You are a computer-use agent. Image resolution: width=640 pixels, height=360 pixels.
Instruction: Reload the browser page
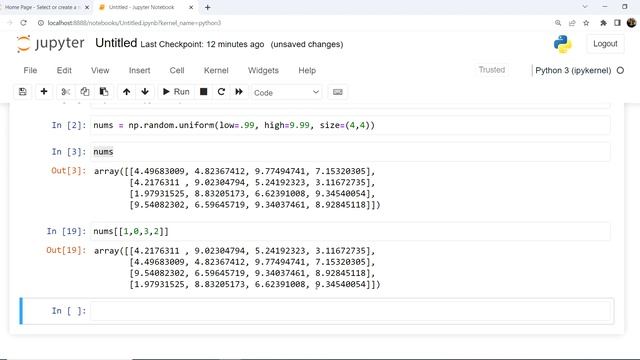(23, 23)
